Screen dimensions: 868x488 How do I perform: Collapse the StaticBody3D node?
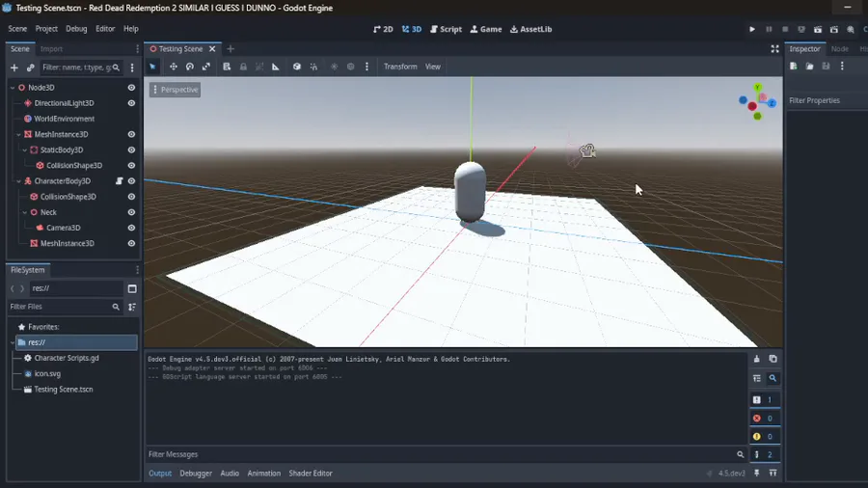pyautogui.click(x=25, y=149)
